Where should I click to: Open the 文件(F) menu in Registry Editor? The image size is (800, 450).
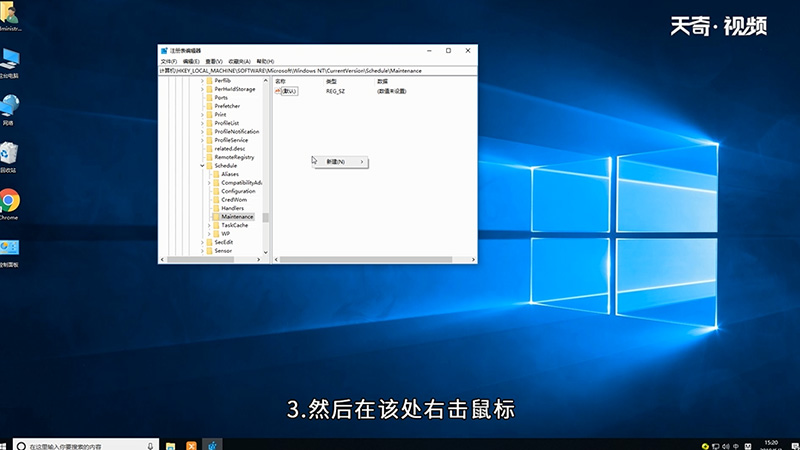coord(168,61)
